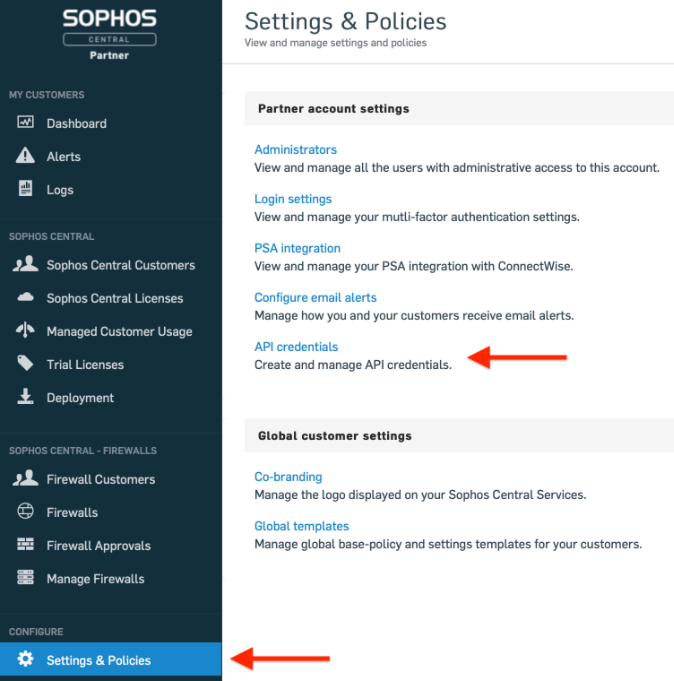
Task: Click the Alerts warning triangle icon
Action: (x=26, y=156)
